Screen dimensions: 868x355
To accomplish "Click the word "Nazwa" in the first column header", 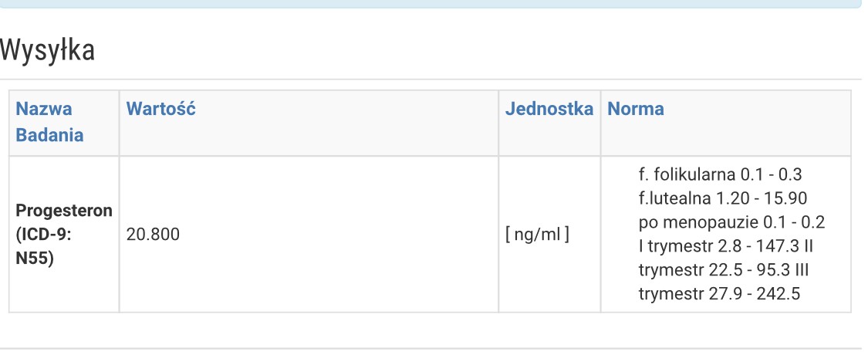I will click(45, 109).
